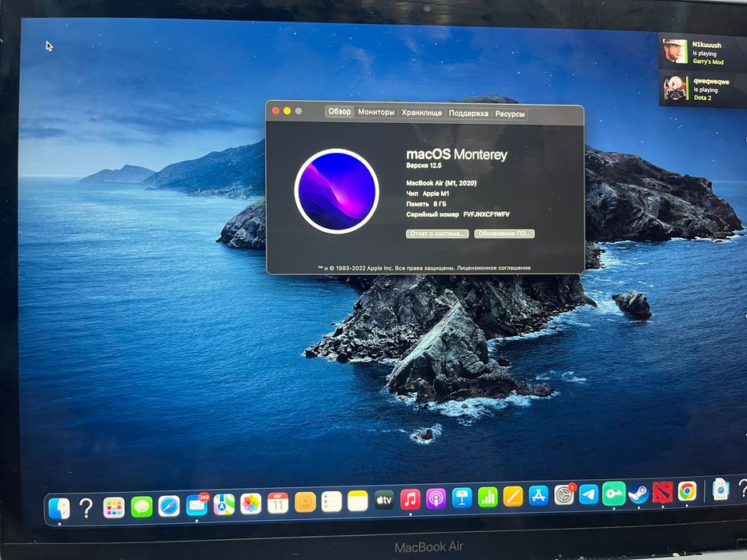Open green key VPN app in dock

coord(613,494)
